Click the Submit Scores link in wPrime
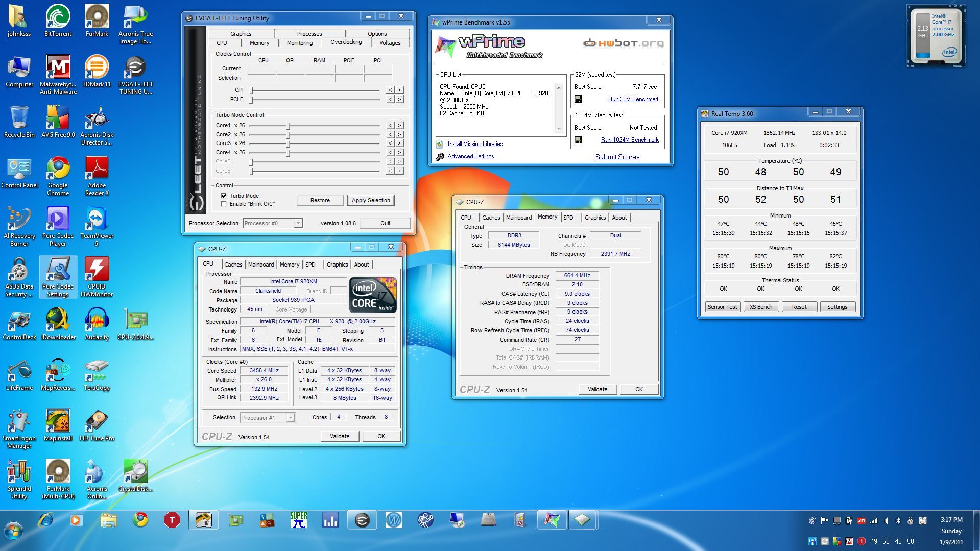 click(x=617, y=157)
